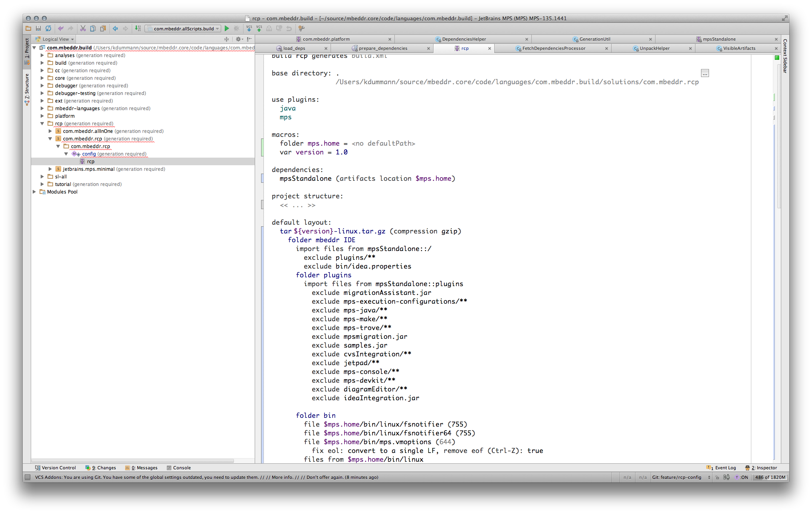Click the Copy icon in toolbar
Image resolution: width=812 pixels, height=514 pixels.
coord(93,28)
